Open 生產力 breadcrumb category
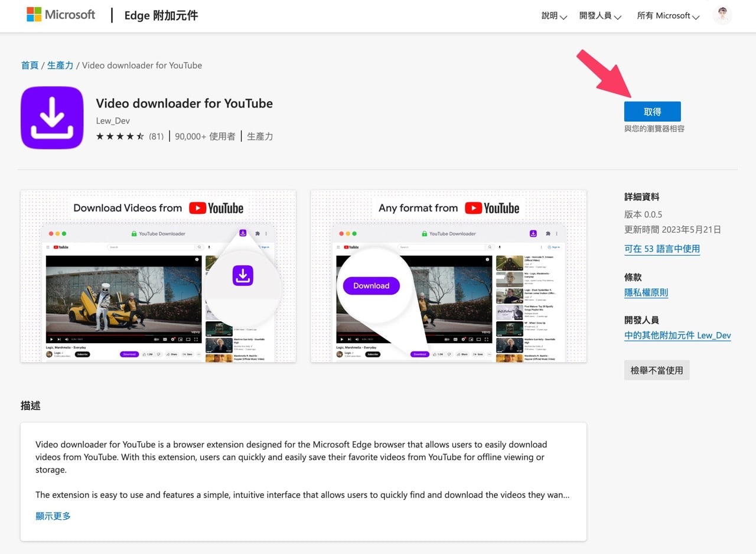 pyautogui.click(x=60, y=65)
